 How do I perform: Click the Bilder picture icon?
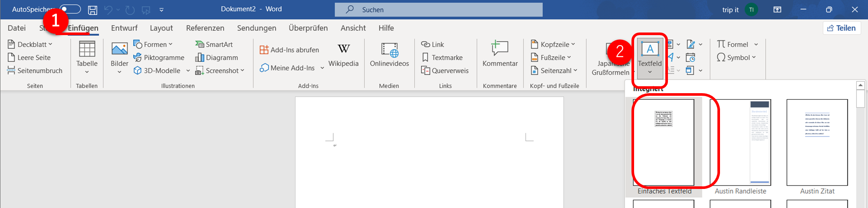[x=119, y=49]
